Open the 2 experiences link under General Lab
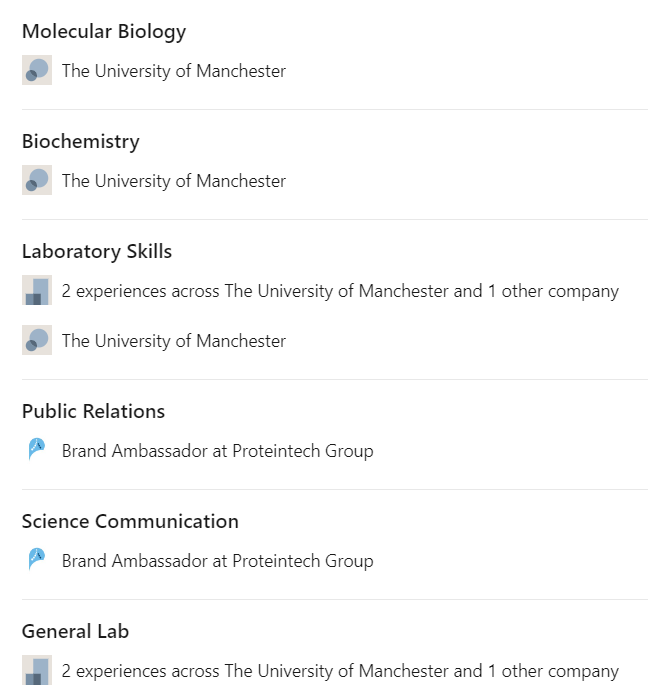Image resolution: width=648 pixels, height=700 pixels. (x=340, y=671)
